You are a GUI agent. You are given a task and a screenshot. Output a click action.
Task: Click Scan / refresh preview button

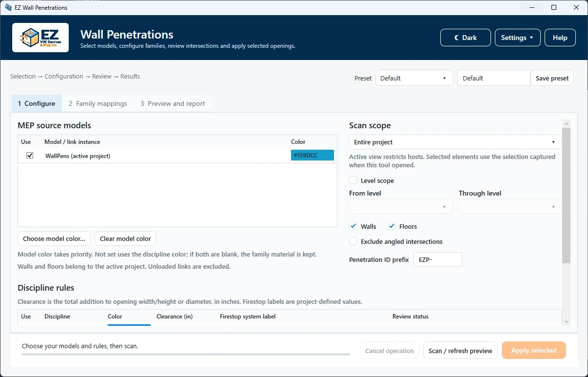460,351
